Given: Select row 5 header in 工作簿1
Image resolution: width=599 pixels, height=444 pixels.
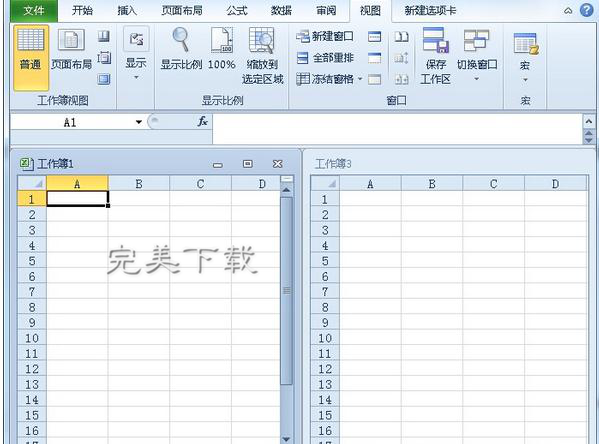Looking at the screenshot, I should [32, 261].
